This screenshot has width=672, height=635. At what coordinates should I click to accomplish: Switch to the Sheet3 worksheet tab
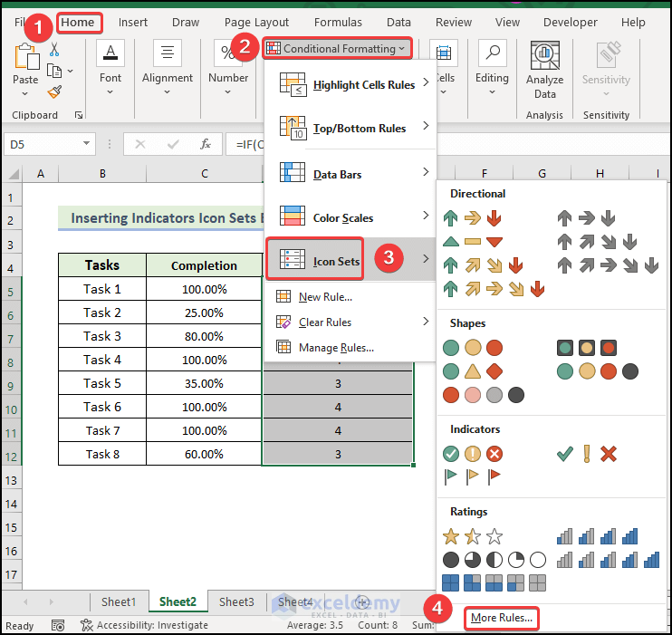point(236,601)
